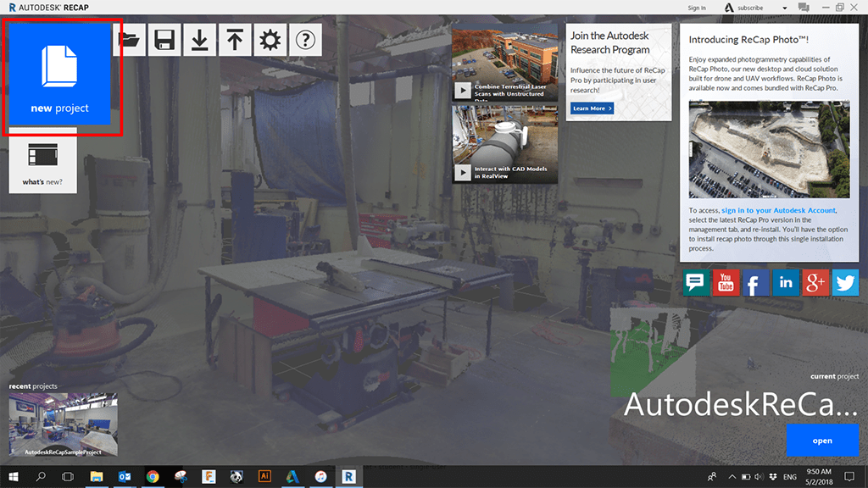Open the Google+ icon
868x488 pixels.
(x=815, y=283)
